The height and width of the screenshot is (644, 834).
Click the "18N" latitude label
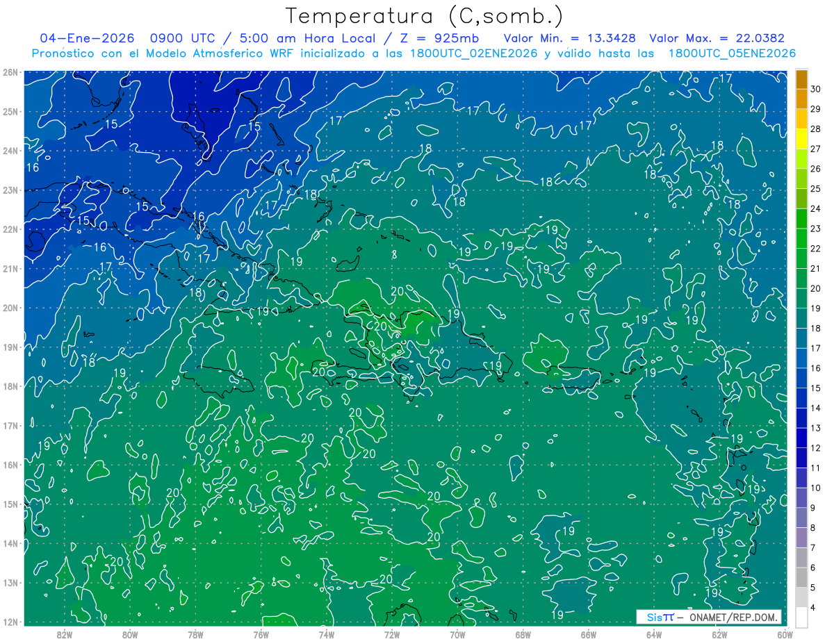click(10, 386)
